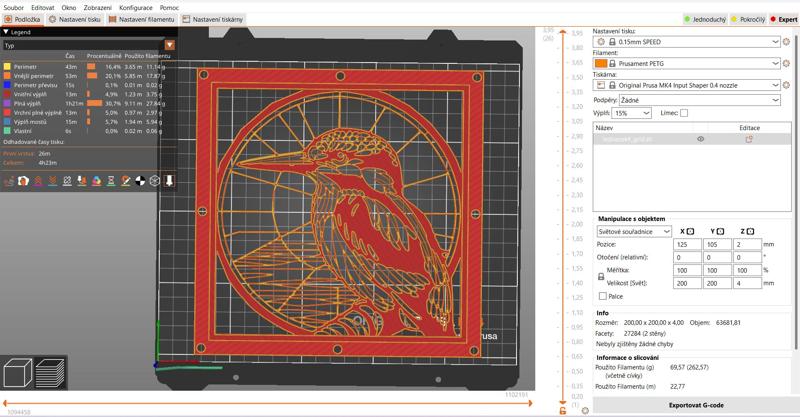Toggle the color changes icon in the legend
The width and height of the screenshot is (800, 417).
click(x=96, y=181)
